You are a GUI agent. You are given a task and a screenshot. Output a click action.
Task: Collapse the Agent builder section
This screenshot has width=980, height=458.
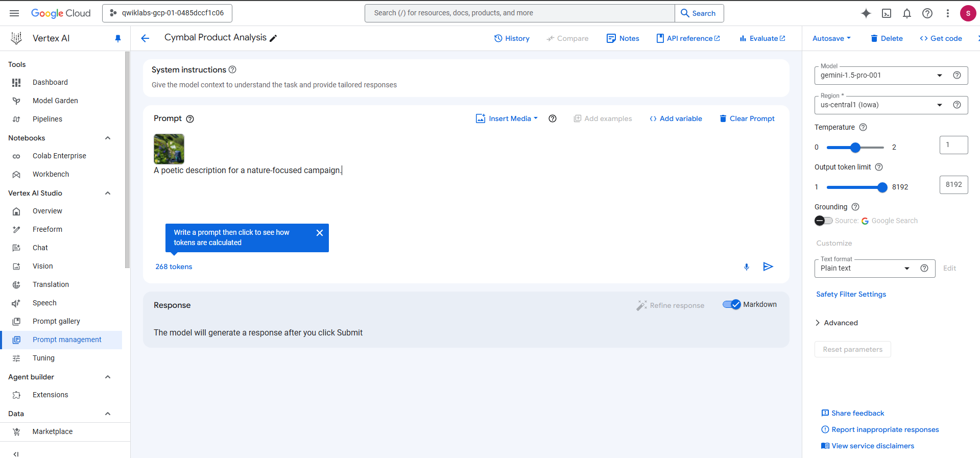click(108, 377)
